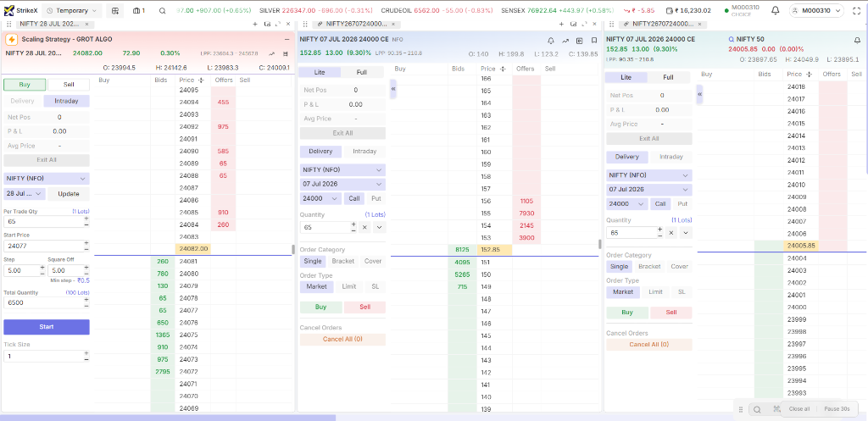Viewport: 868px width, 421px height.
Task: Choose Intraday in Scaling Strategy panel
Action: click(x=66, y=102)
